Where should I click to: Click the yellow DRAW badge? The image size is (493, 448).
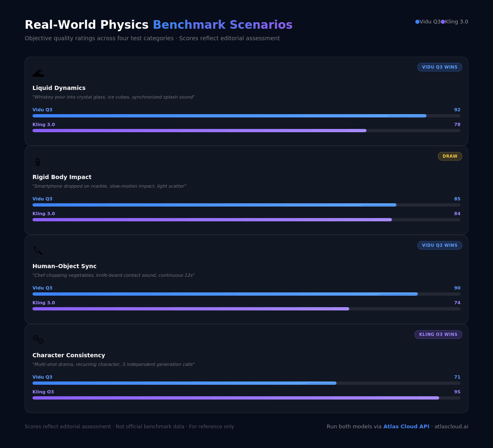(x=450, y=156)
